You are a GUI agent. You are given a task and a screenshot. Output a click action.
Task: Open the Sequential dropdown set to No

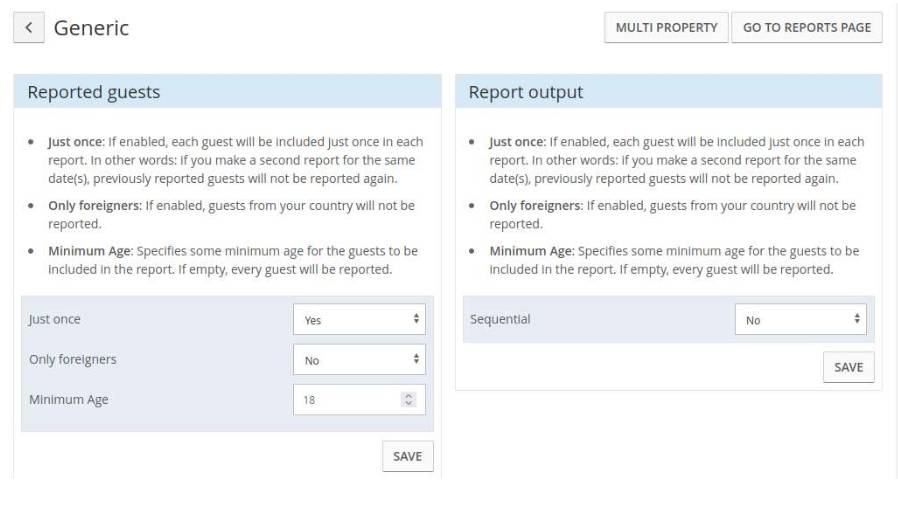pos(801,319)
